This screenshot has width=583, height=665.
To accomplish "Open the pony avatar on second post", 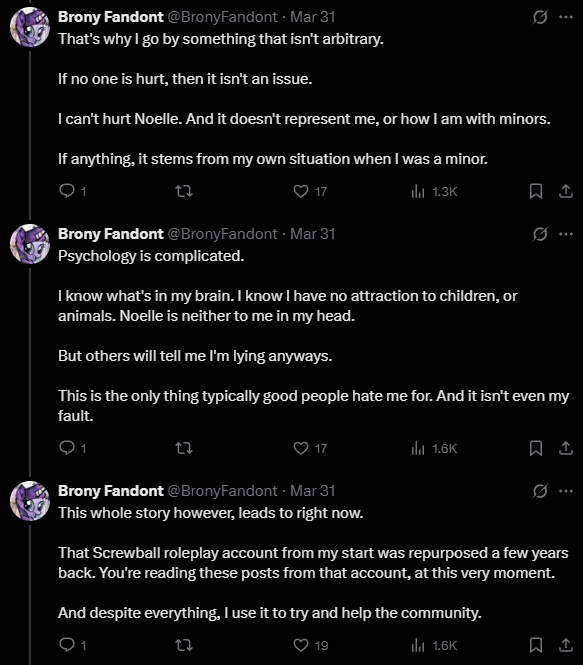I will point(30,244).
